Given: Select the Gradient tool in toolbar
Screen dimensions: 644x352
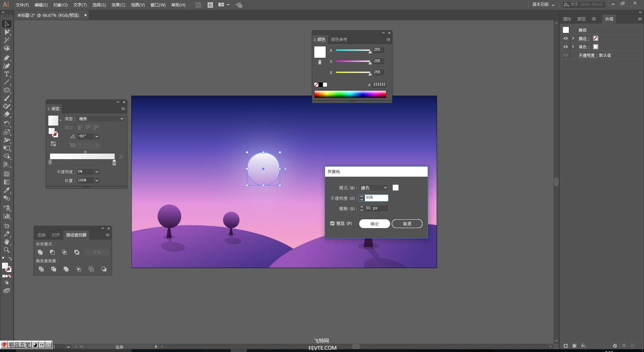Looking at the screenshot, I should tap(7, 182).
